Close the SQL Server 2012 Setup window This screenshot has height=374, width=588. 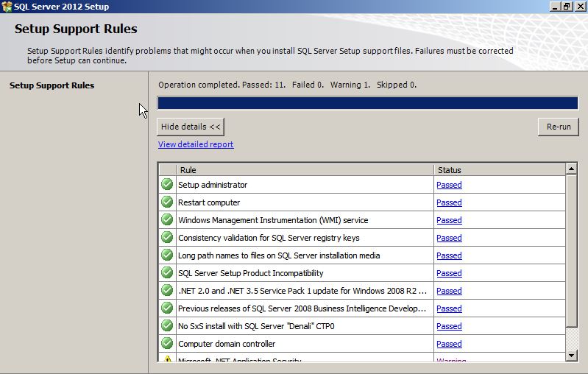tap(580, 7)
